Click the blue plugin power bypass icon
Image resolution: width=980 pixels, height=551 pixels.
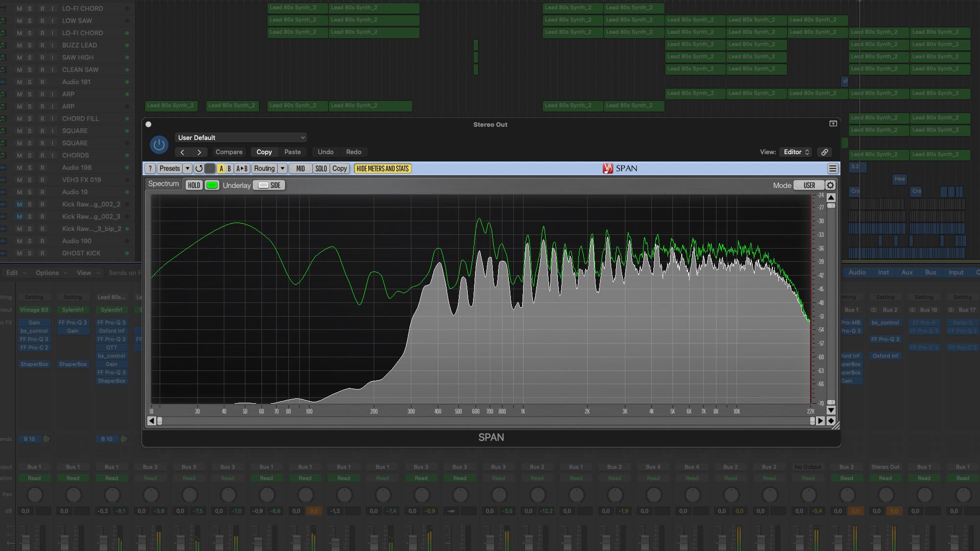[159, 145]
